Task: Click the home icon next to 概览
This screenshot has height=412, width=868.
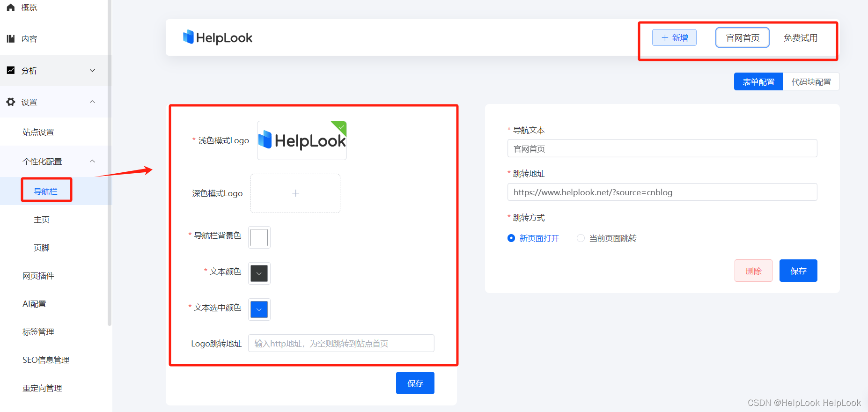Action: (11, 7)
